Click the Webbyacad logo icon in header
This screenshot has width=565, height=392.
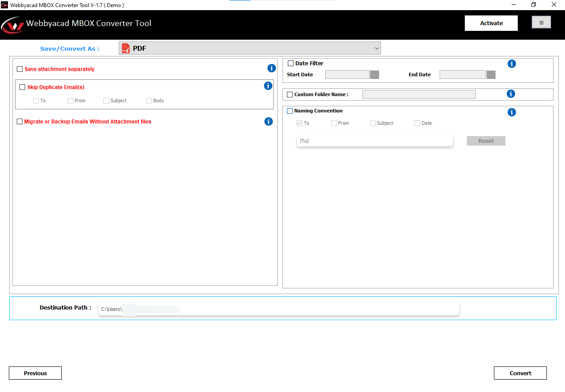[x=12, y=25]
